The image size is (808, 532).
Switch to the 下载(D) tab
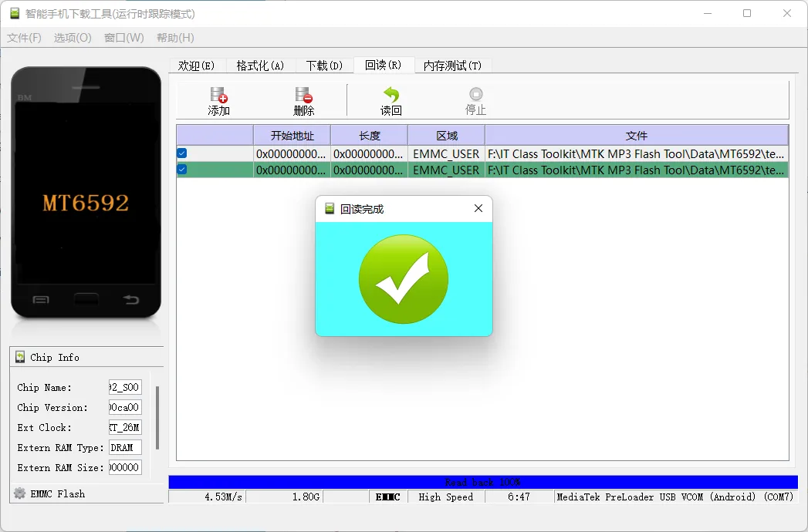point(324,66)
